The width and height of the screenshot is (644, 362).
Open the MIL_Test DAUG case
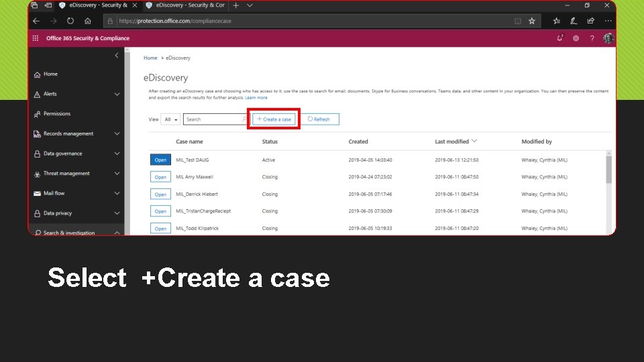click(x=160, y=160)
